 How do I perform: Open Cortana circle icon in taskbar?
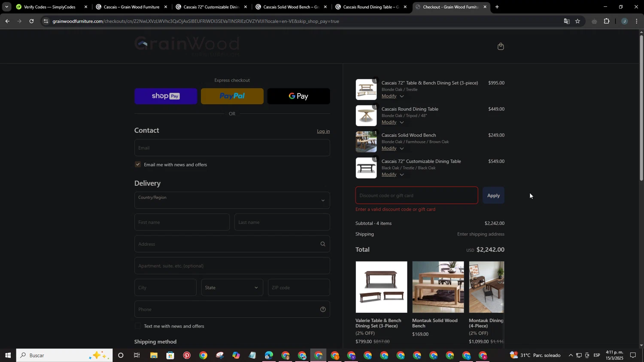tap(121, 356)
